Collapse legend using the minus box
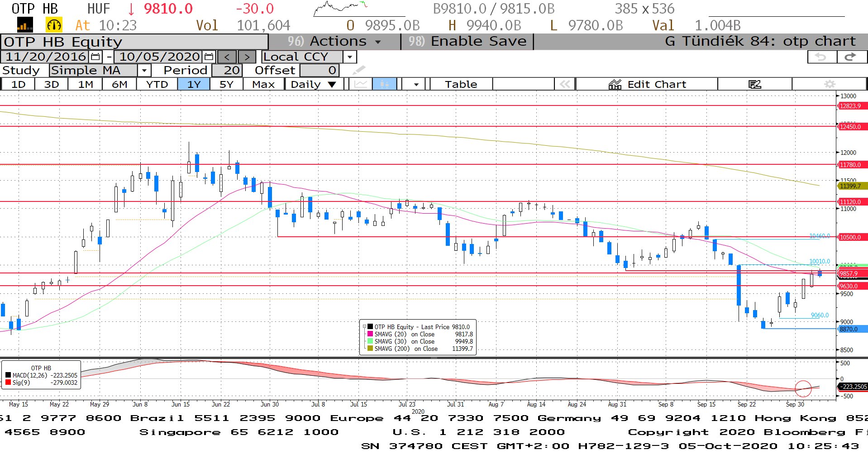 pyautogui.click(x=364, y=326)
